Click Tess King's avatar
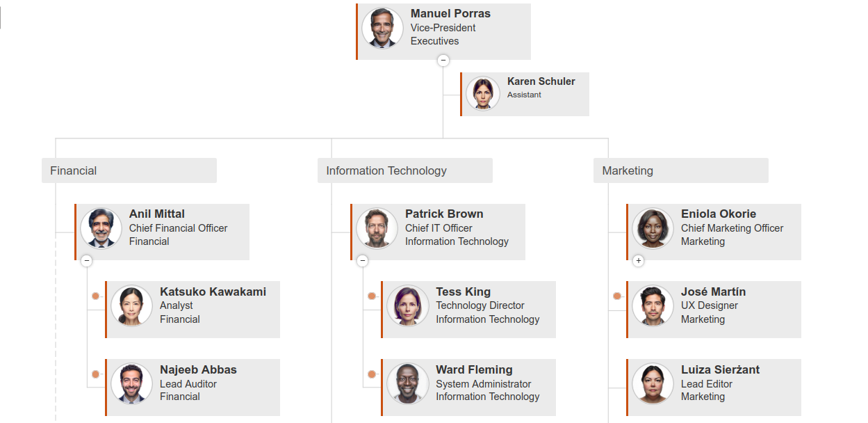 [x=408, y=306]
